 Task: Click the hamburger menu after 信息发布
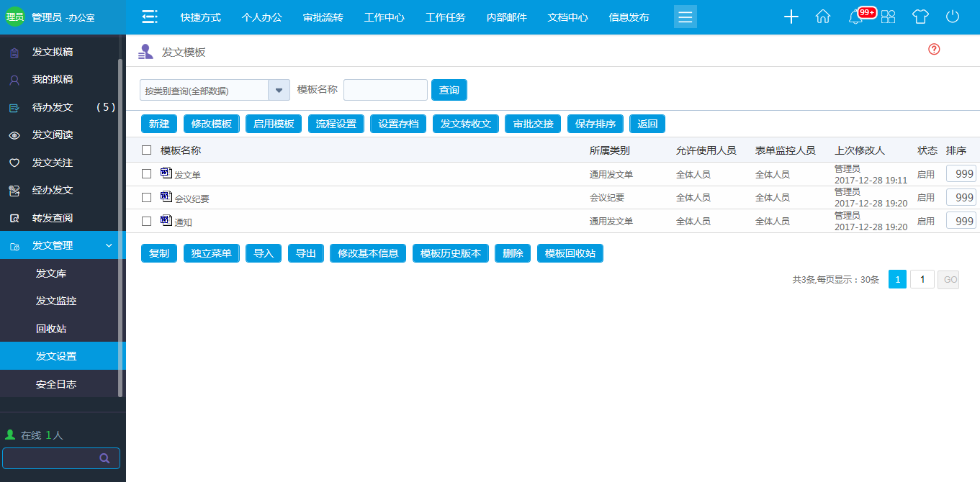click(x=685, y=16)
